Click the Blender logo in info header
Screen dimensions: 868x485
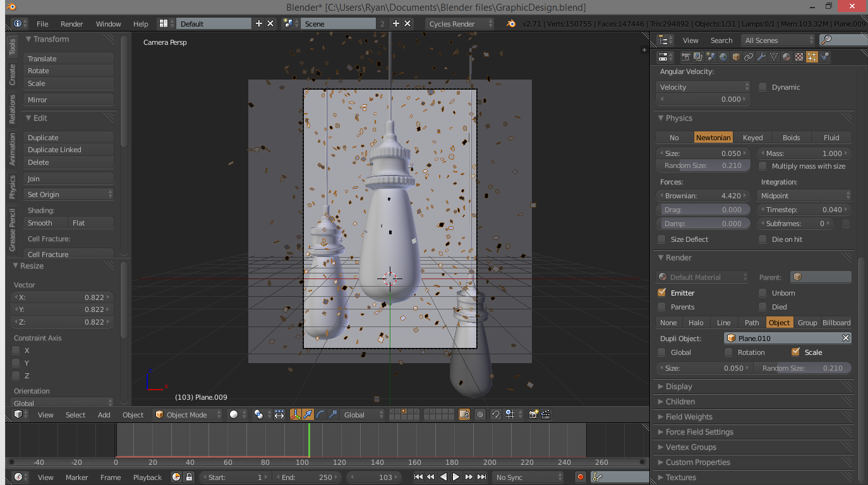tap(511, 23)
